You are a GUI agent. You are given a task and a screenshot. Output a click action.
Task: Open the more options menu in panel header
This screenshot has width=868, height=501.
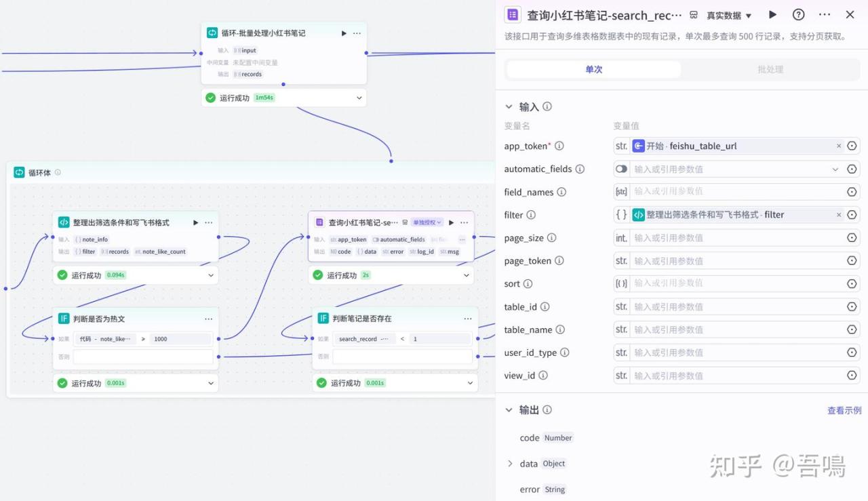[825, 15]
